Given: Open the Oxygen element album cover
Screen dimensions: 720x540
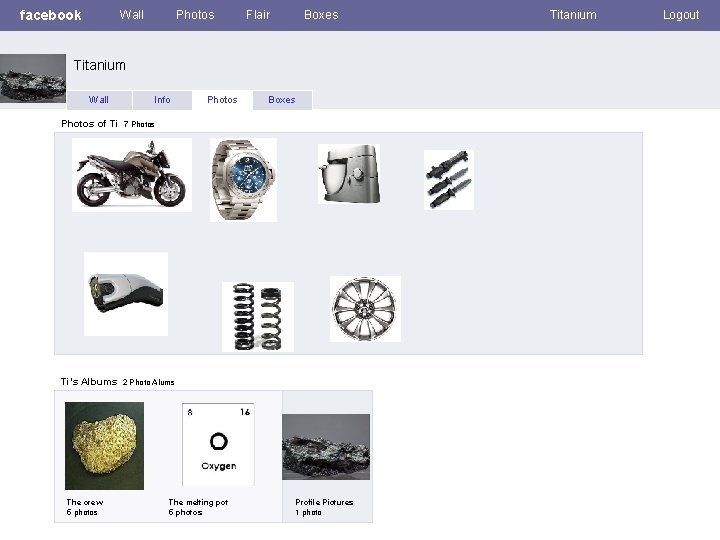Looking at the screenshot, I should point(218,444).
